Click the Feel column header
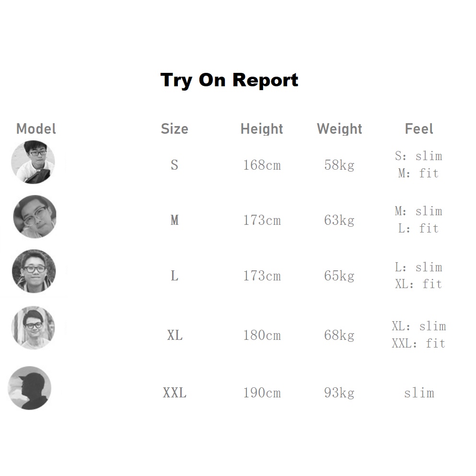This screenshot has width=476, height=476. tap(419, 129)
